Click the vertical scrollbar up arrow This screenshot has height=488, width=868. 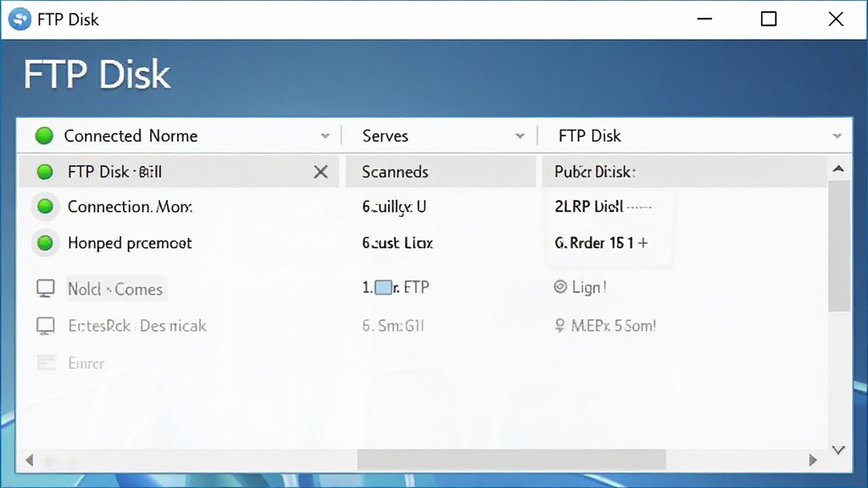click(838, 169)
